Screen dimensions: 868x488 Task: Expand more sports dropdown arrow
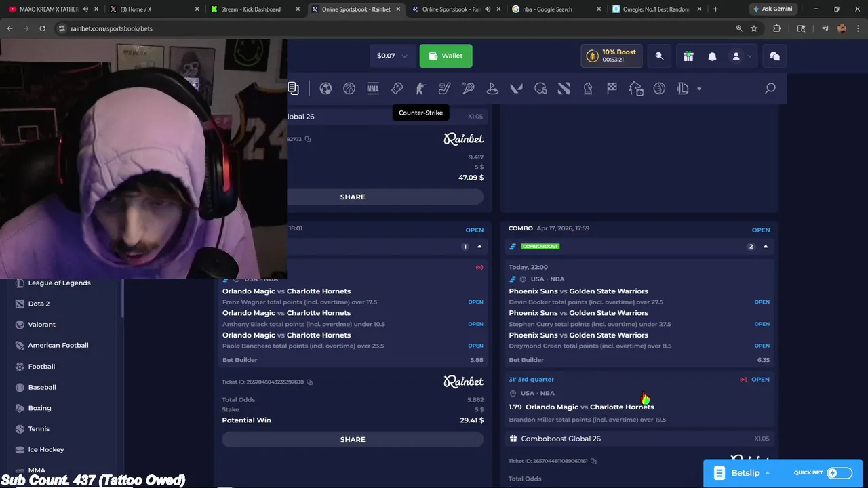tap(699, 89)
